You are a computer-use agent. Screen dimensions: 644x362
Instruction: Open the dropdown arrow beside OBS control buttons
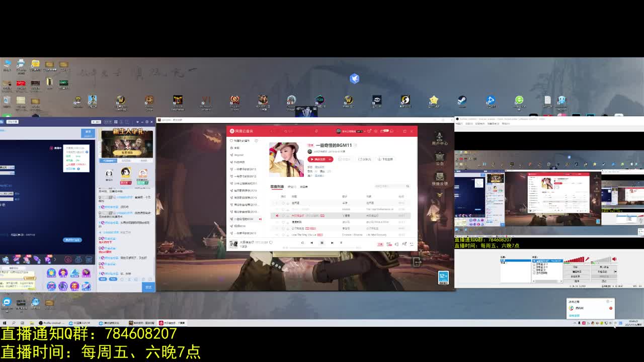[x=615, y=271]
